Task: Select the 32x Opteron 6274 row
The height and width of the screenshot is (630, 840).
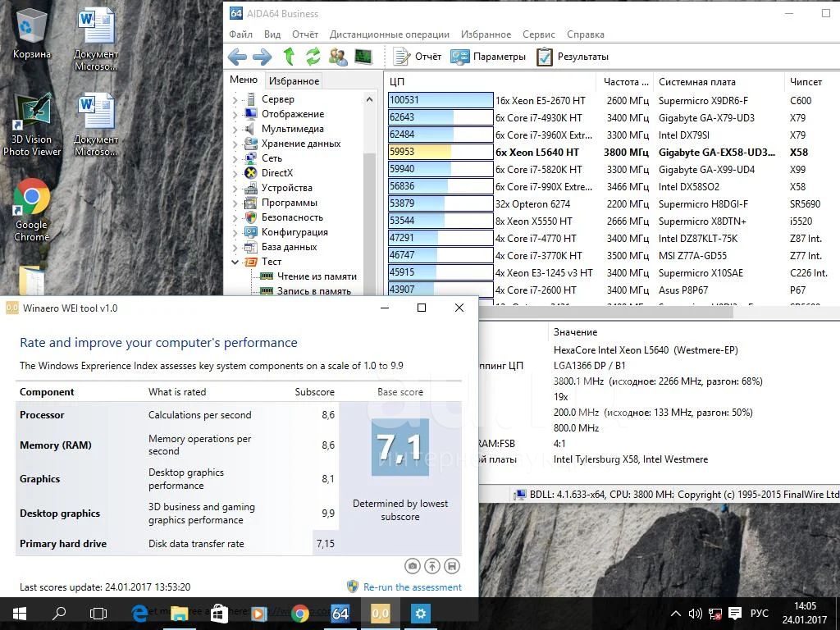Action: pyautogui.click(x=612, y=204)
